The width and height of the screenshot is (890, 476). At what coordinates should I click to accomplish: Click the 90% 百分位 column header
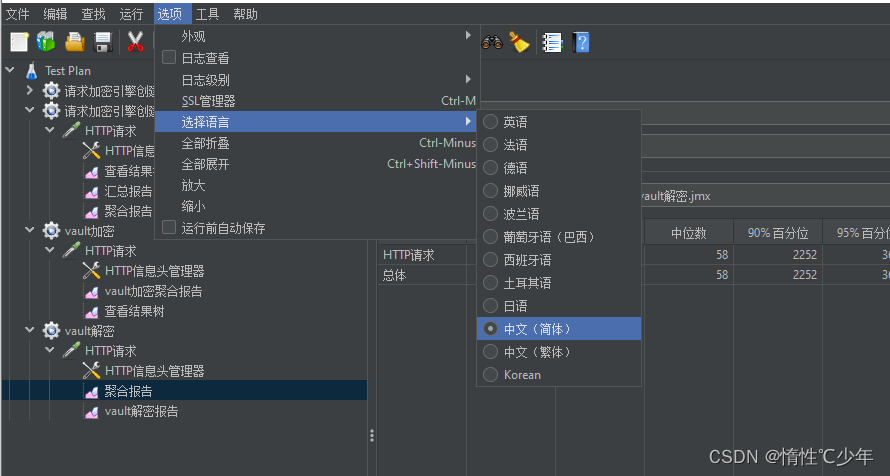point(778,233)
